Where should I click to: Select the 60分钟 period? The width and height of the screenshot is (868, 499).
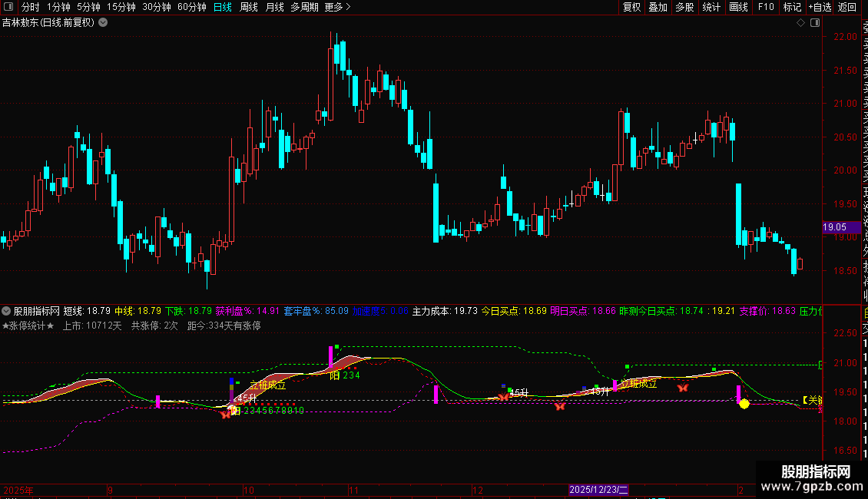coord(192,7)
